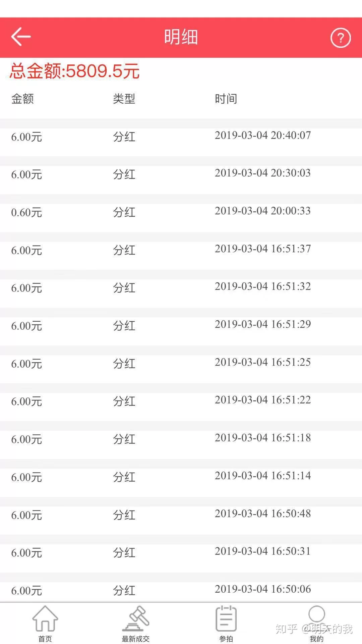The height and width of the screenshot is (644, 362).
Task: Open the help question mark icon
Action: point(340,38)
